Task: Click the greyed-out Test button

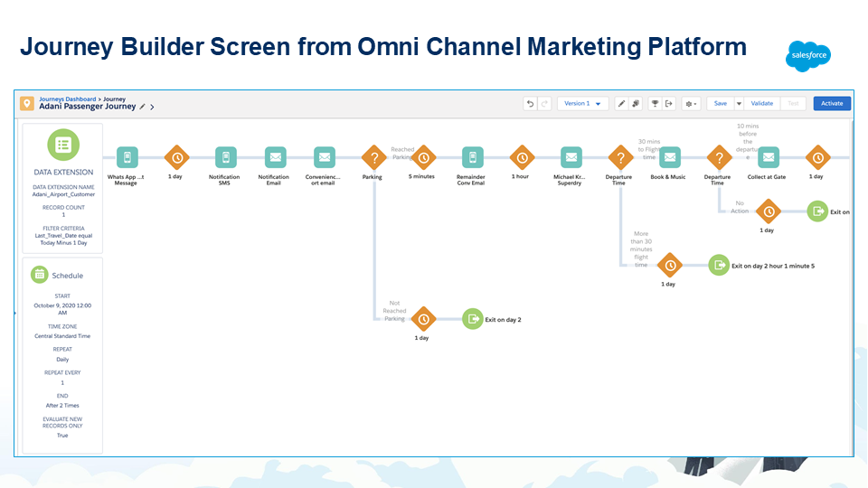Action: pyautogui.click(x=793, y=103)
